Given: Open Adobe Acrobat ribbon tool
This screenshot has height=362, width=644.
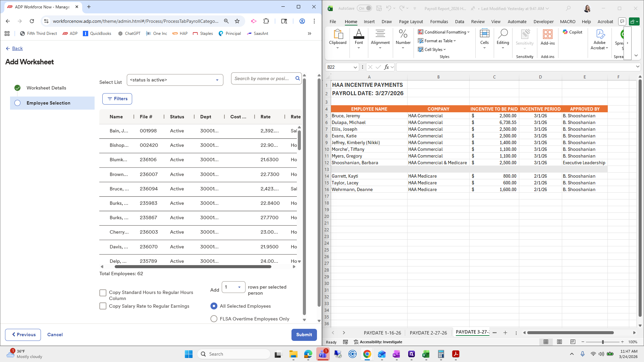Looking at the screenshot, I should 599,39.
